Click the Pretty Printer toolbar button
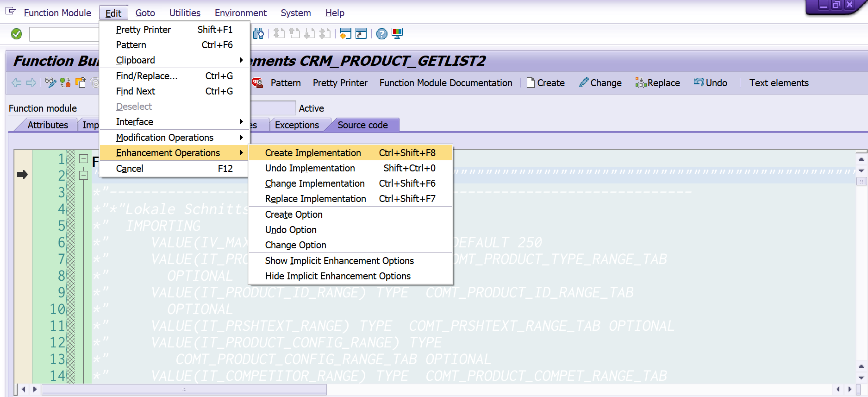 tap(340, 83)
